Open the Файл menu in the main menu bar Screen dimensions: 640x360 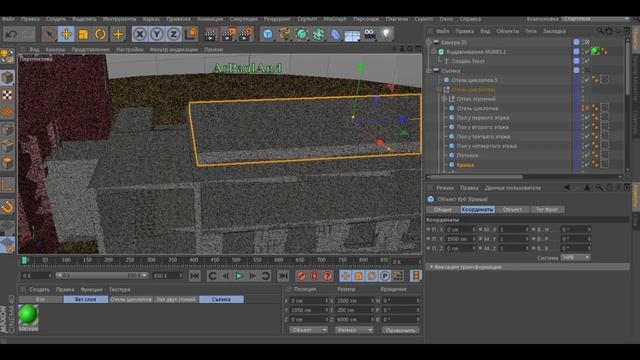pos(9,19)
